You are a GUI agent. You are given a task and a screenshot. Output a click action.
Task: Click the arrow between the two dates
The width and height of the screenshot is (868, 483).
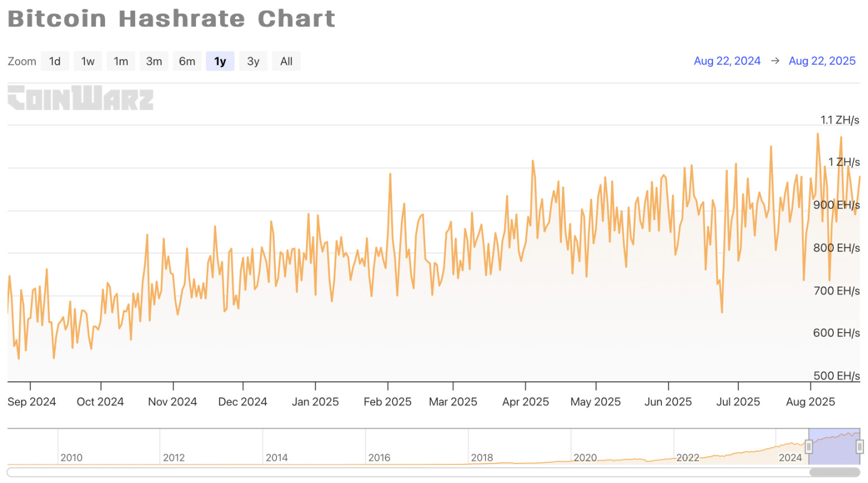pos(775,61)
